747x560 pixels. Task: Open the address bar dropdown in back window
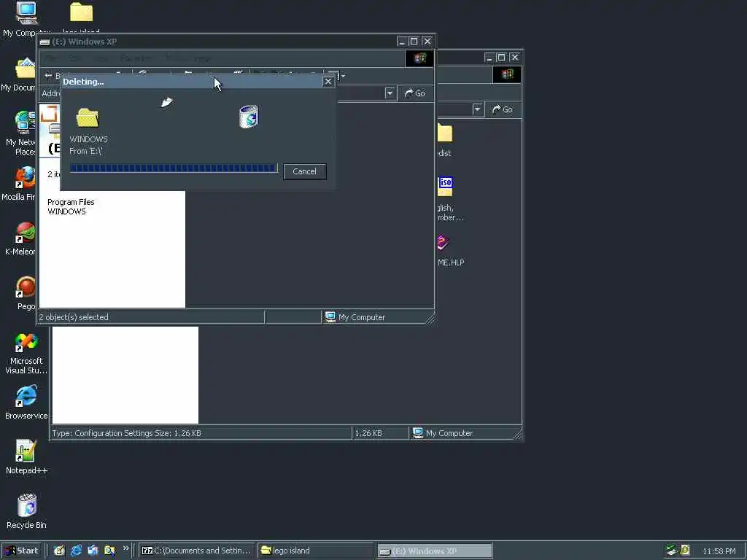pos(477,109)
